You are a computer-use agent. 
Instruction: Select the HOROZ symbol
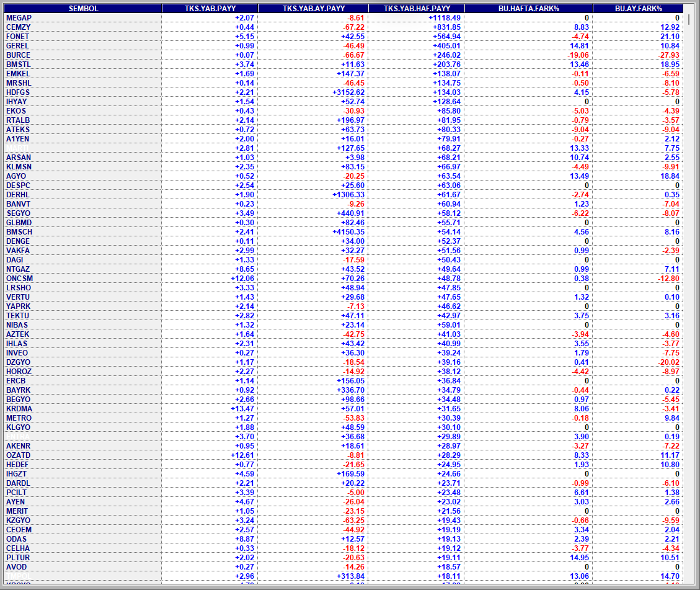pos(19,372)
